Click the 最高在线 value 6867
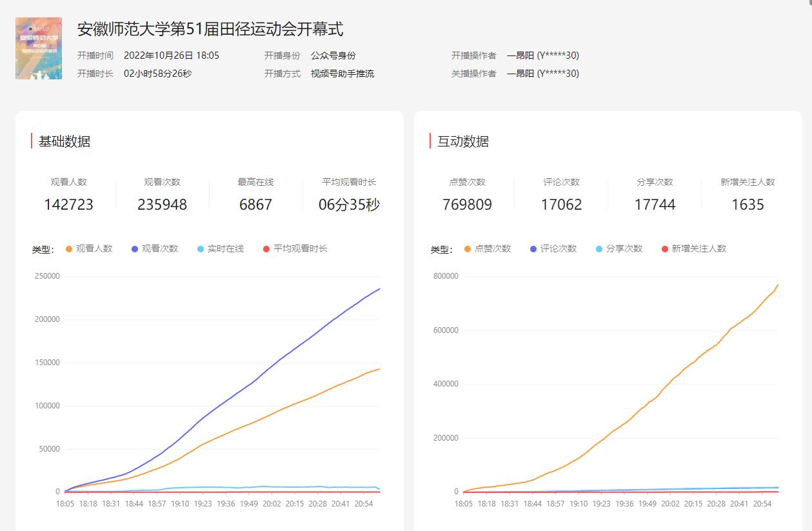812x531 pixels. (255, 205)
